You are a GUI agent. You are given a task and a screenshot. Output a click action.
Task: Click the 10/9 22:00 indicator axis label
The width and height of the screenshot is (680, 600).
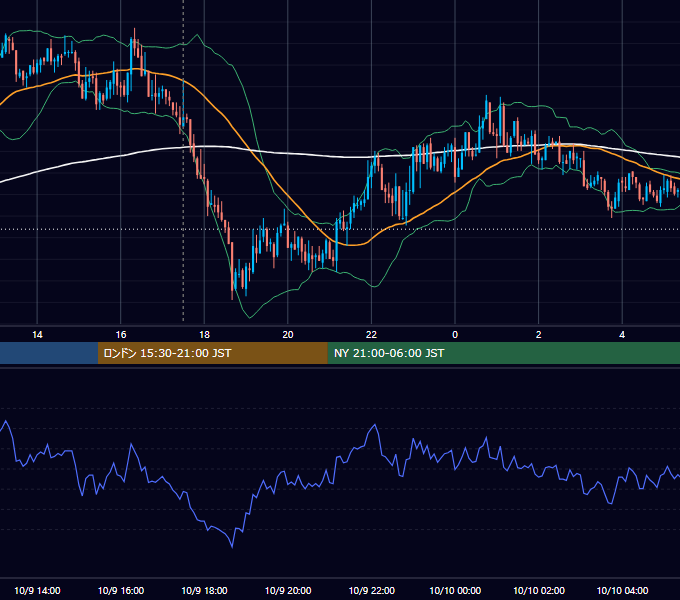[372, 590]
